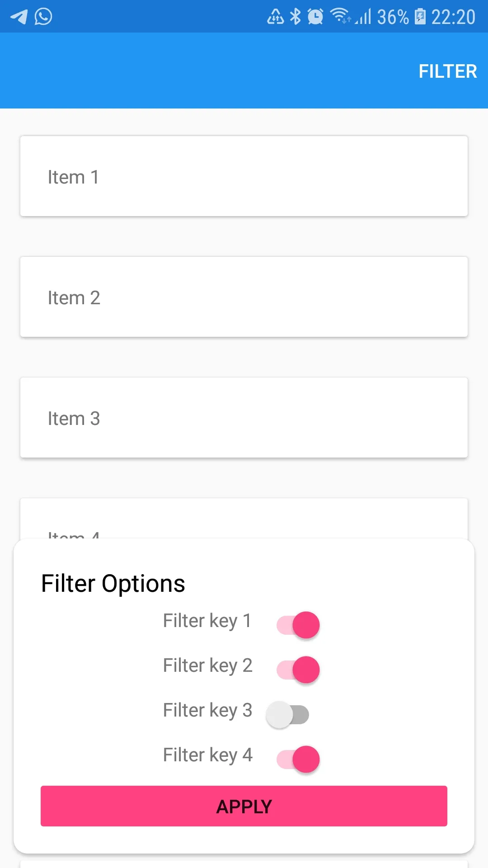488x868 pixels.
Task: Switch off the Filter key 4 toggle
Action: coord(298,759)
